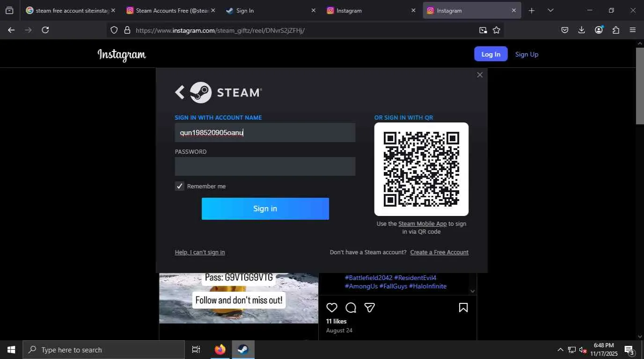Click the Firefox taskbar icon

click(x=220, y=350)
